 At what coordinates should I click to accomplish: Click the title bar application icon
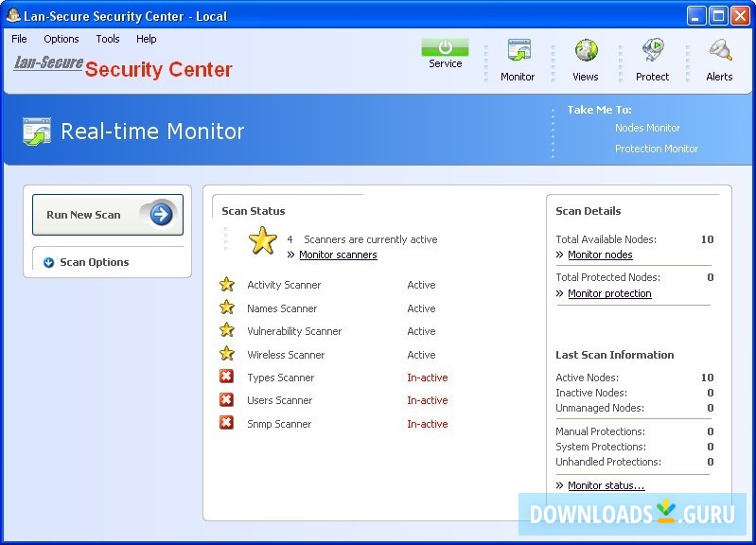(13, 15)
